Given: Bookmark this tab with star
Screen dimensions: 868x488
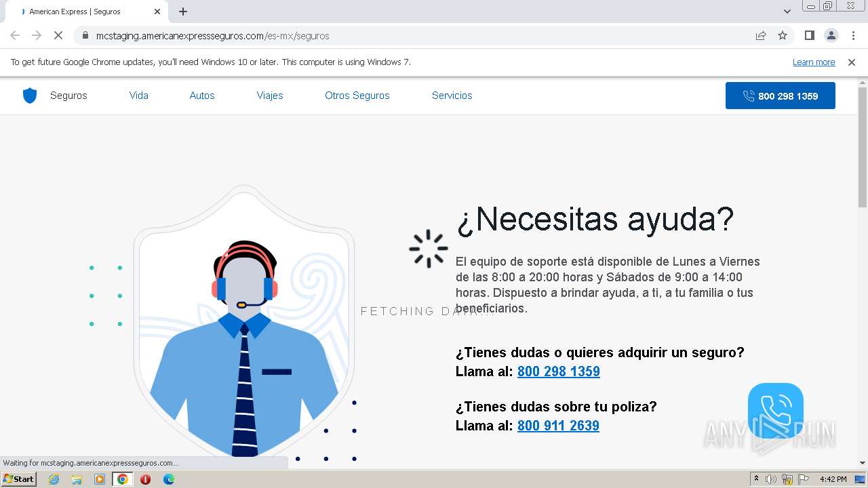Looking at the screenshot, I should pyautogui.click(x=783, y=35).
